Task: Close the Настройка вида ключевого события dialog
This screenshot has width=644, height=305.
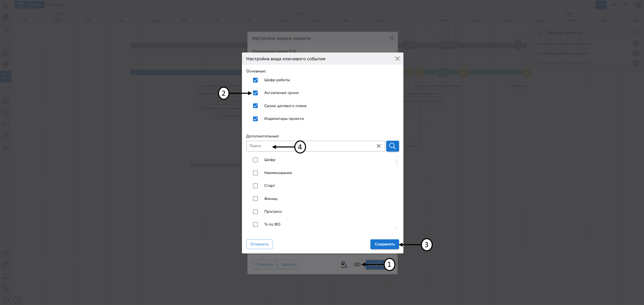Action: 397,59
